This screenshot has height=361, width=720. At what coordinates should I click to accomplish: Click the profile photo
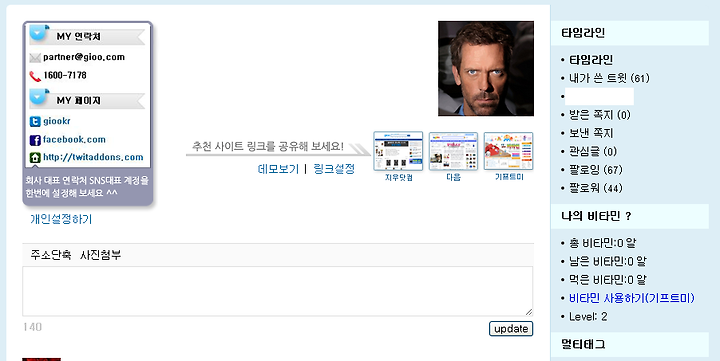(x=486, y=68)
